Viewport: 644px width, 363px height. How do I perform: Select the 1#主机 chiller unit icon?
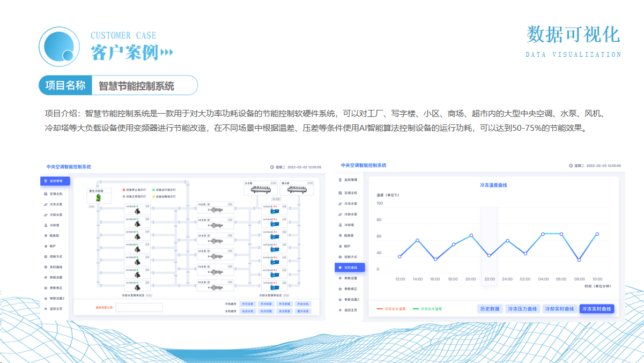coord(215,210)
